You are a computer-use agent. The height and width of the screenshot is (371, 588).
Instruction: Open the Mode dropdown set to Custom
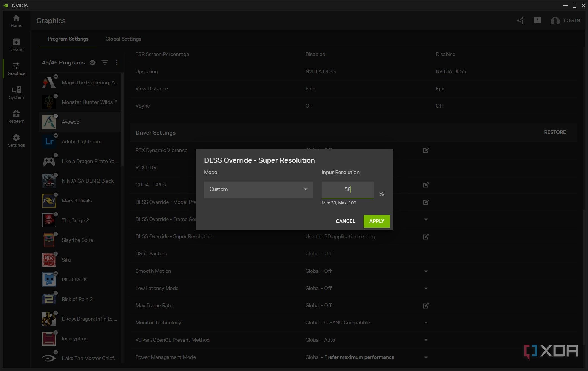[x=258, y=190]
